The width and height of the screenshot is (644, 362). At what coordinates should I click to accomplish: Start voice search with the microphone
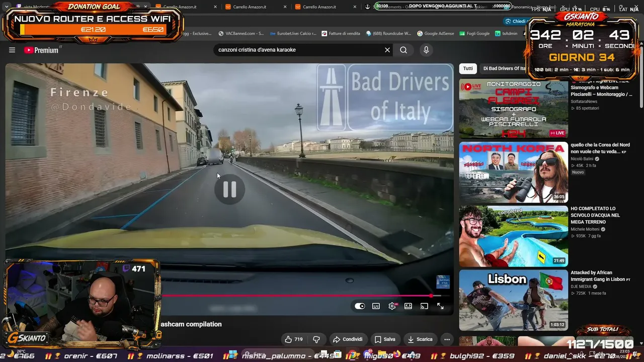coord(426,50)
